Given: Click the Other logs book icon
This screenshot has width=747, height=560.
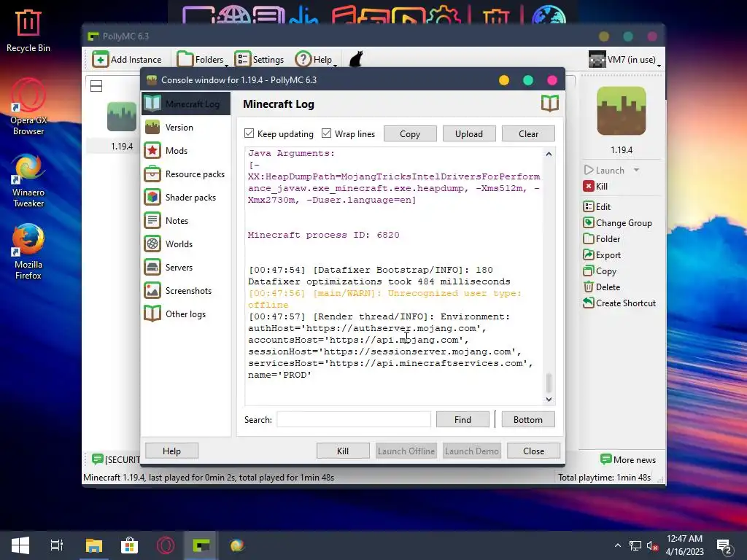Looking at the screenshot, I should pos(152,314).
